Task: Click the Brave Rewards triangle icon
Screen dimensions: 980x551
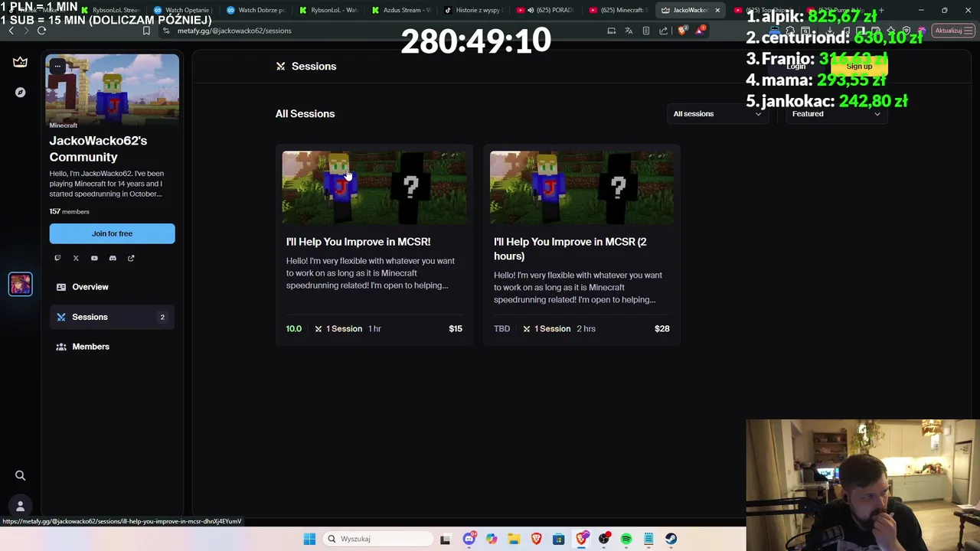Action: click(700, 31)
